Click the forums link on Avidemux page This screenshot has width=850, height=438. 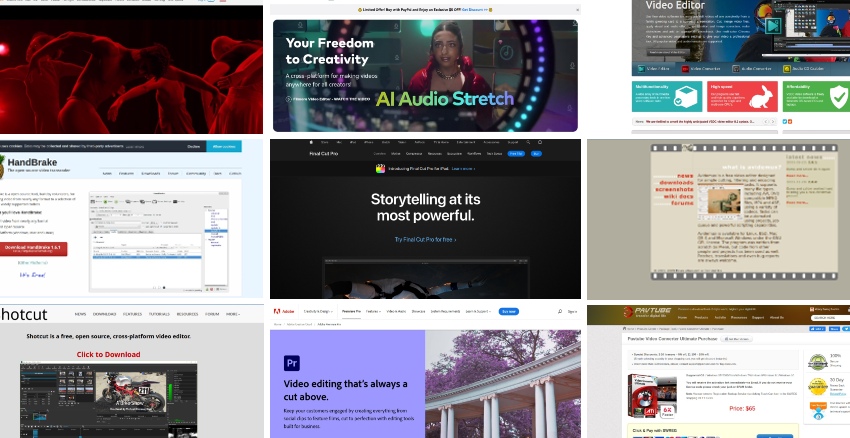(x=682, y=203)
